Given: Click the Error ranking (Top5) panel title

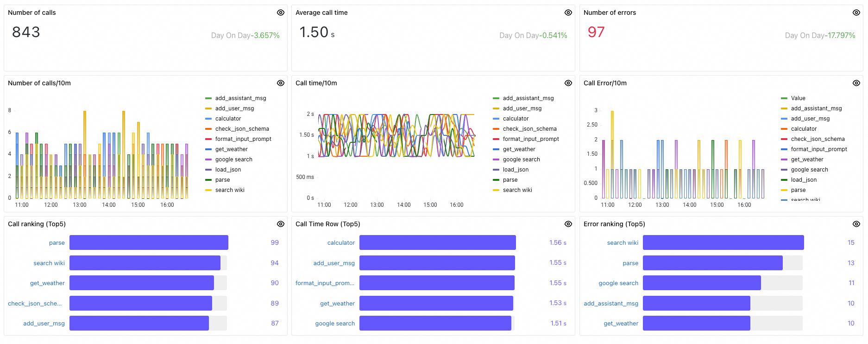Looking at the screenshot, I should pos(614,224).
